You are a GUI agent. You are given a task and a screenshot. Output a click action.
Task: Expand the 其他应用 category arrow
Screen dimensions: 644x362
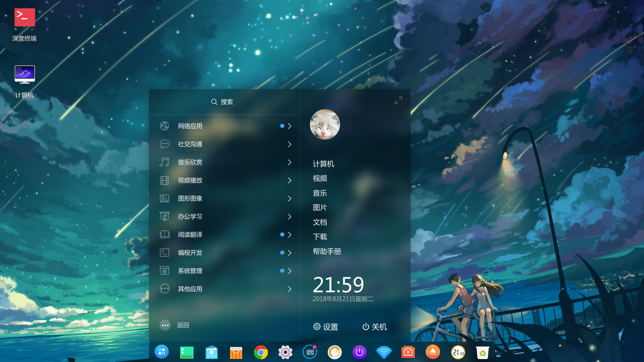(x=289, y=289)
